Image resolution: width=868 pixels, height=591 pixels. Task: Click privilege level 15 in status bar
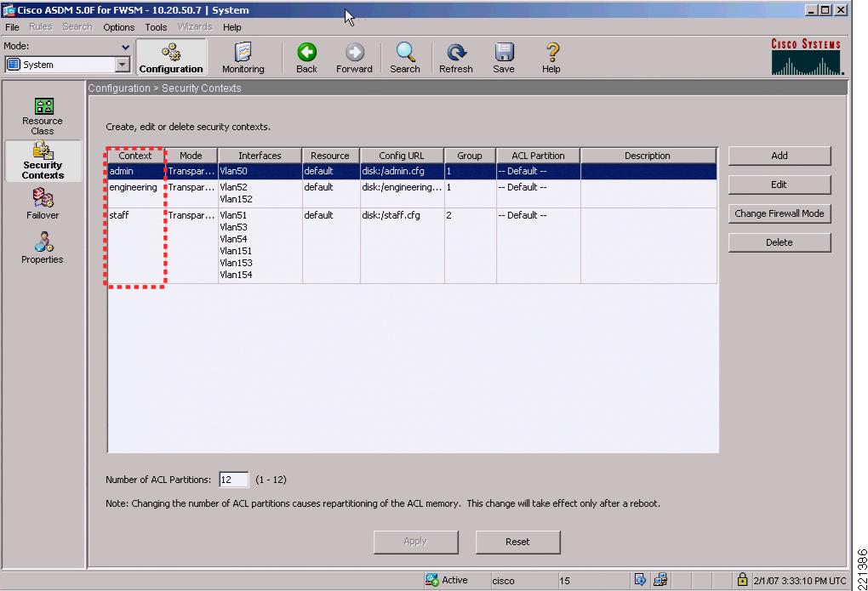(x=564, y=581)
